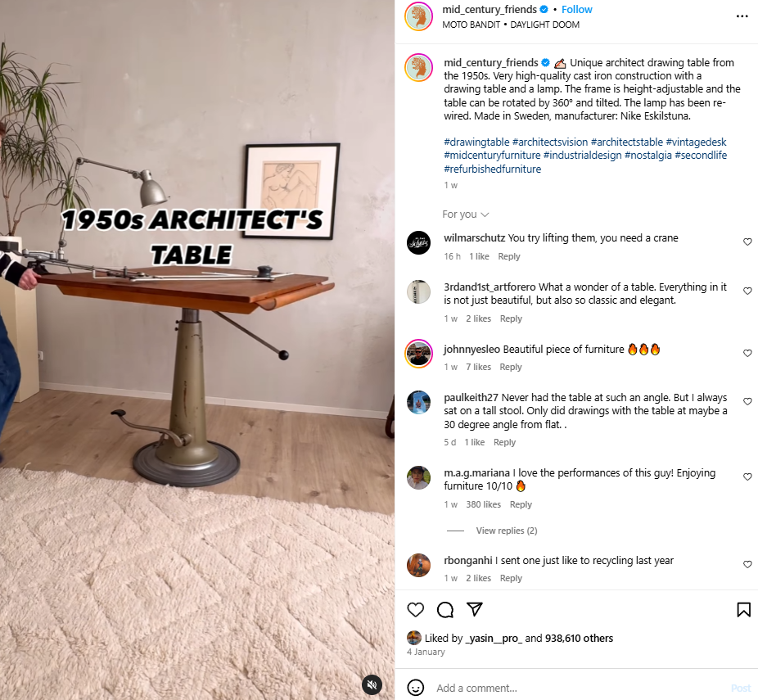
Task: Like the post with the heart icon
Action: [x=415, y=610]
